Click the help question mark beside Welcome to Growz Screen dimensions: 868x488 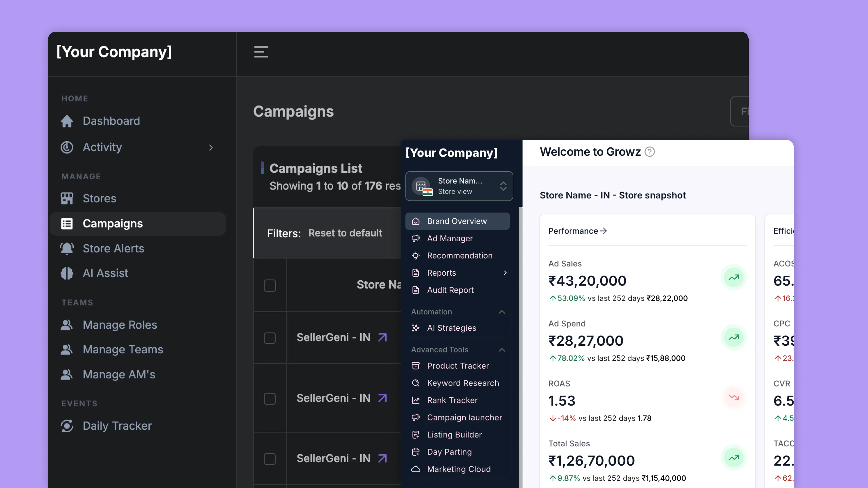(650, 152)
